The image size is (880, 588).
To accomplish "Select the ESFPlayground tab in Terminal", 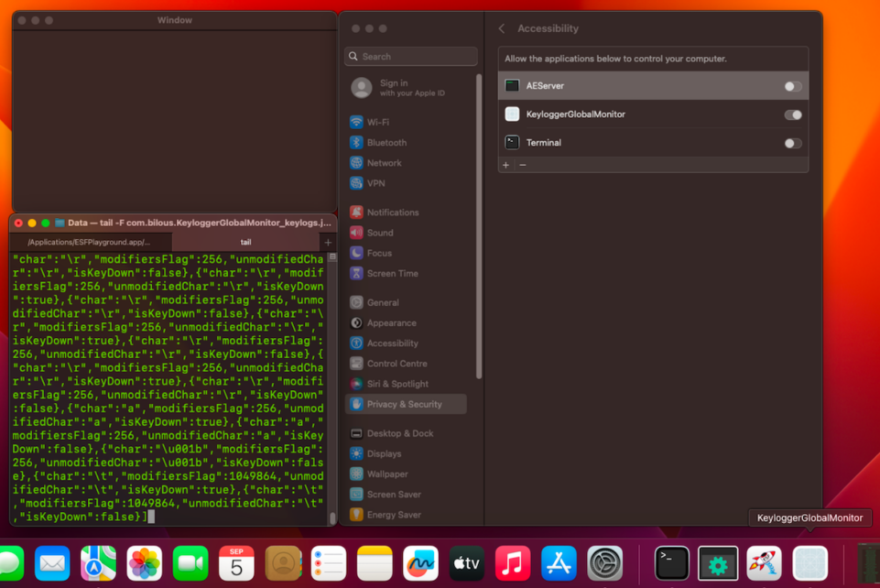I will (92, 241).
